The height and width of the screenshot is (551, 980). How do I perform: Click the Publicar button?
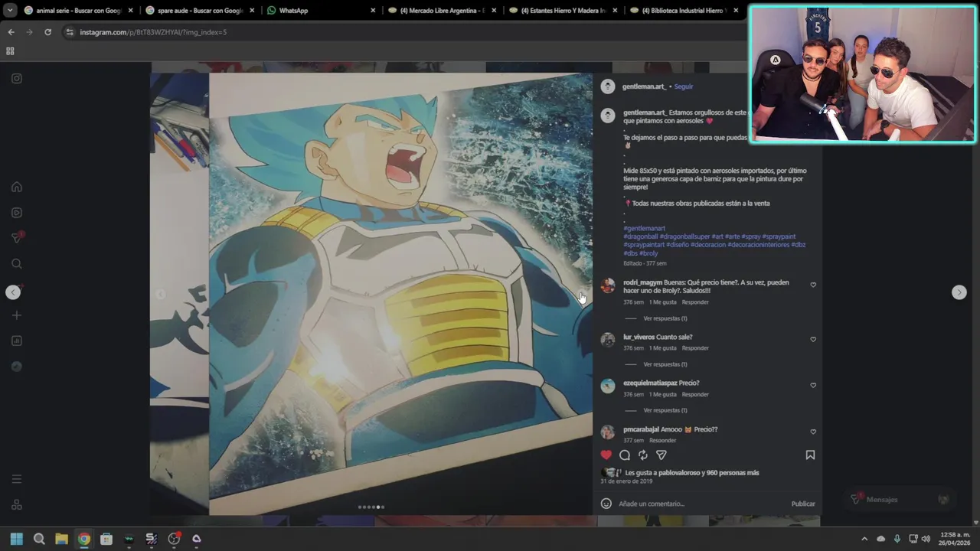[803, 504]
